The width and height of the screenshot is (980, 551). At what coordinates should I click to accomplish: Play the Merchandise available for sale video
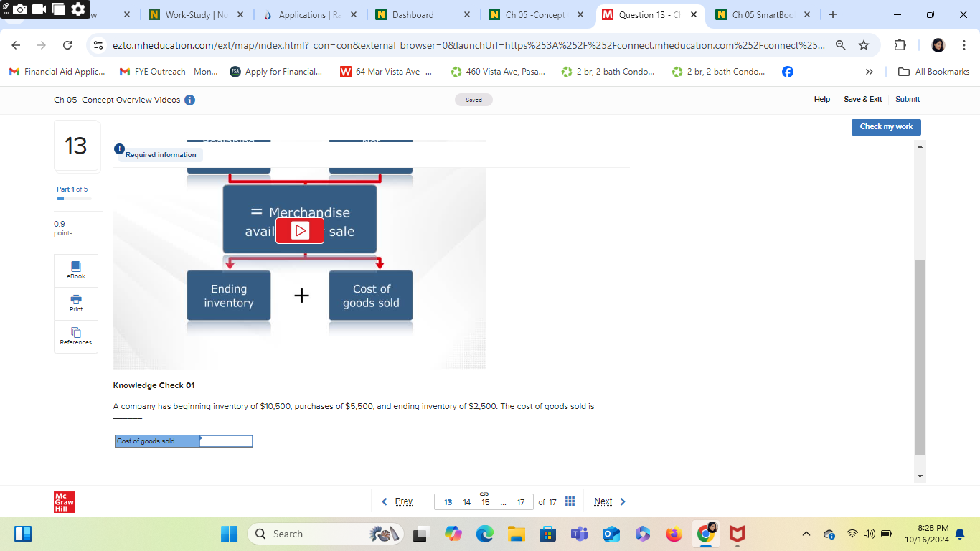(300, 231)
